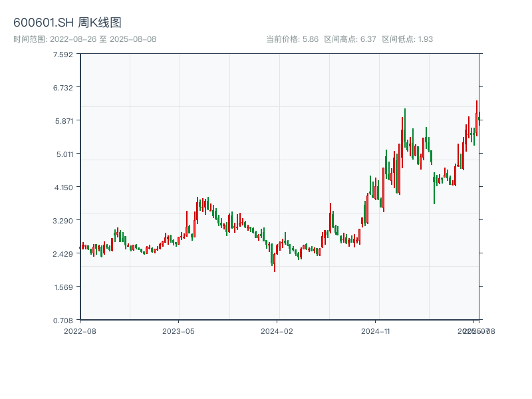This screenshot has width=532, height=399.
Task: Click the chart title 600601.SH 周K线图
Action: pos(67,23)
